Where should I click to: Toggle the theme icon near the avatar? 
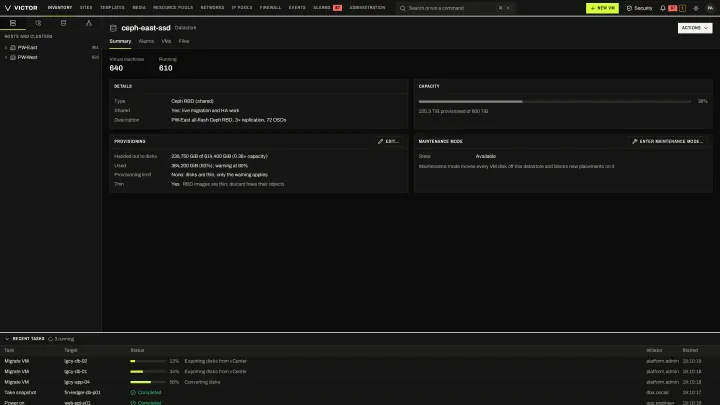coord(696,8)
